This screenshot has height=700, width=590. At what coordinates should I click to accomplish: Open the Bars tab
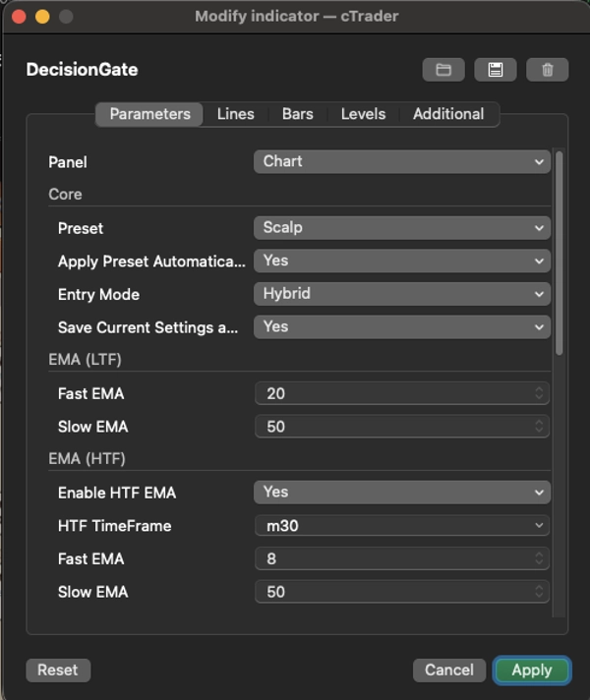(297, 114)
